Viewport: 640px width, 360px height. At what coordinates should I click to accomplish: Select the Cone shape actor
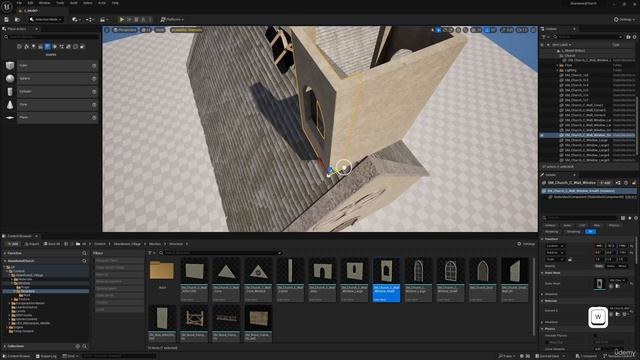51,104
